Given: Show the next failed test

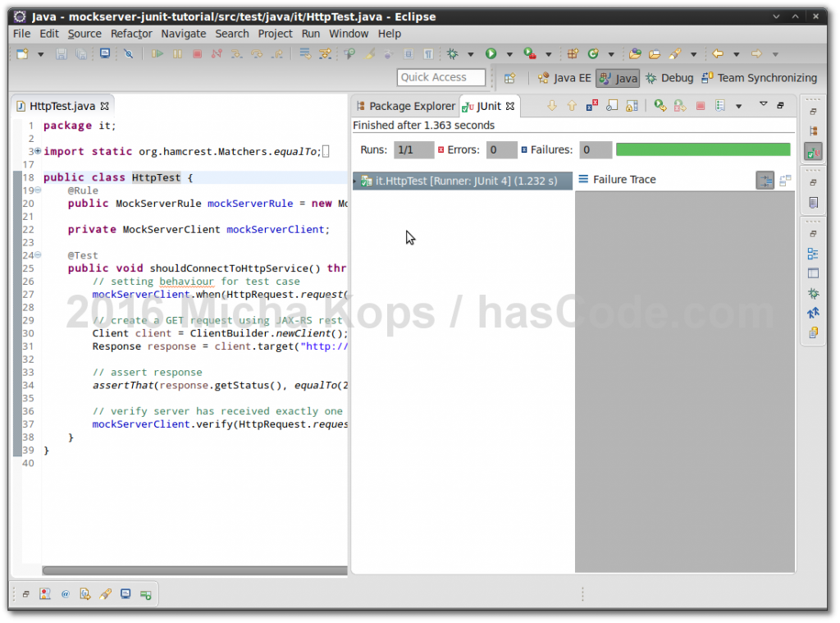Looking at the screenshot, I should pos(551,106).
